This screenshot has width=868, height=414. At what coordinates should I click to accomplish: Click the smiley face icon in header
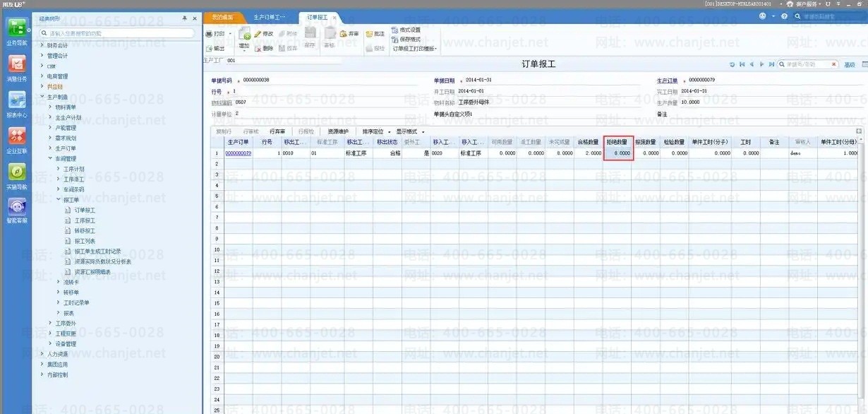click(763, 16)
